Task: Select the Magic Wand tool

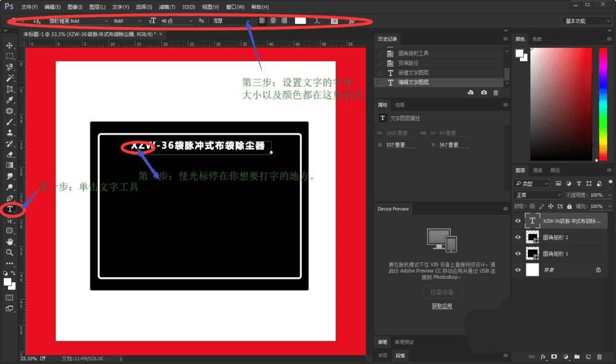Action: point(9,78)
